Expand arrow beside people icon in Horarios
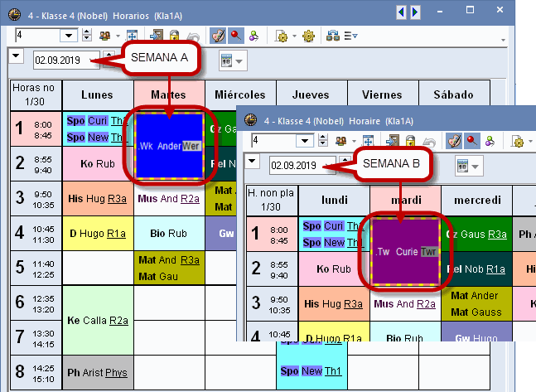 [118, 36]
